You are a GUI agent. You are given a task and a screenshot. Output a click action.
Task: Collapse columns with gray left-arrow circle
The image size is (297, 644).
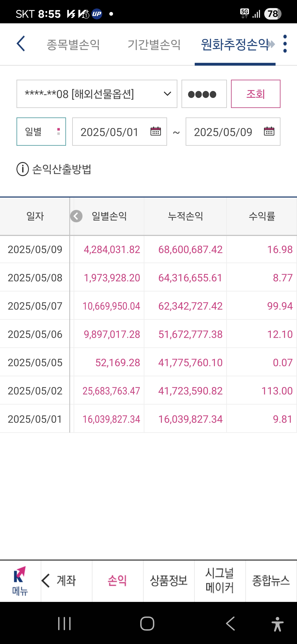(x=76, y=216)
